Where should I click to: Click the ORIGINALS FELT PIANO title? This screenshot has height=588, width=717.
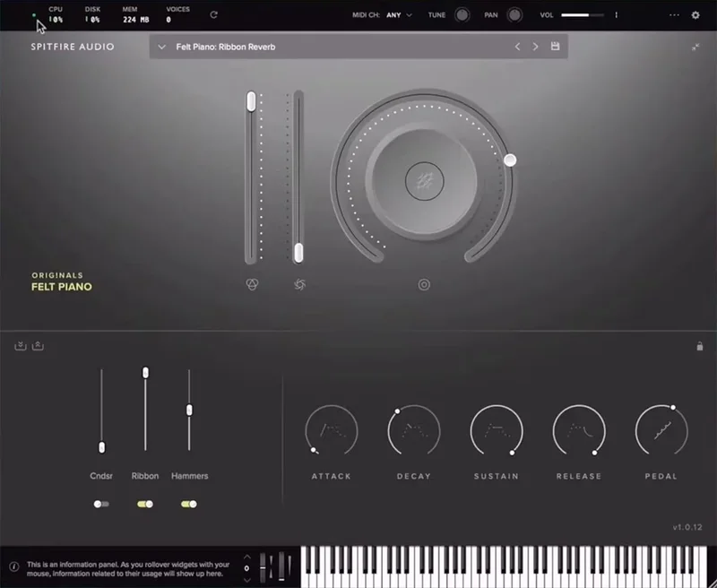[62, 281]
